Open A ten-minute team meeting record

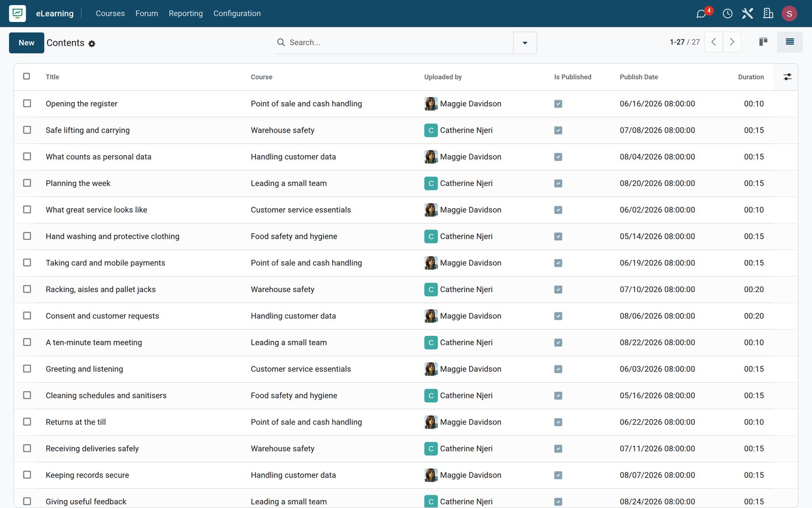(94, 342)
